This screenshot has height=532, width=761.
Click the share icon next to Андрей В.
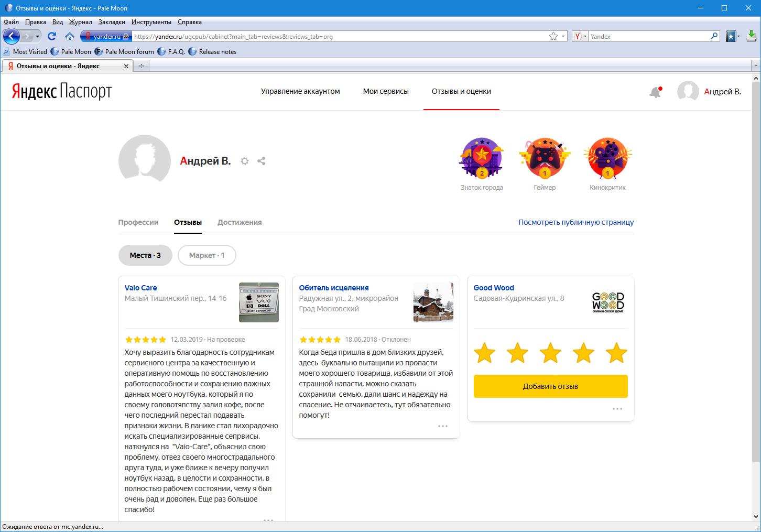coord(262,161)
